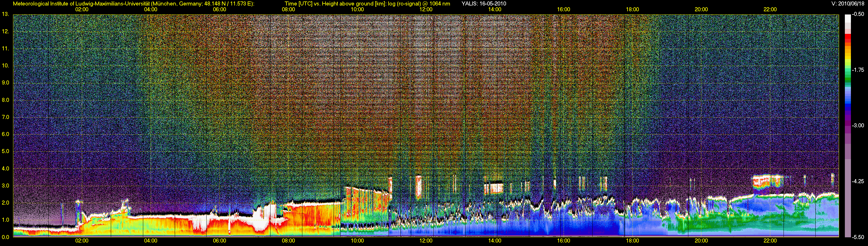Click the Time [UTC] vs. Height axis description
Screen dimensions: 868x246
point(367,4)
